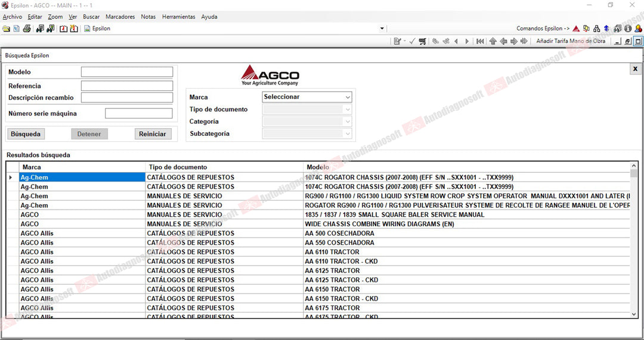The image size is (644, 340).
Task: Open the Editar menu
Action: 35,17
